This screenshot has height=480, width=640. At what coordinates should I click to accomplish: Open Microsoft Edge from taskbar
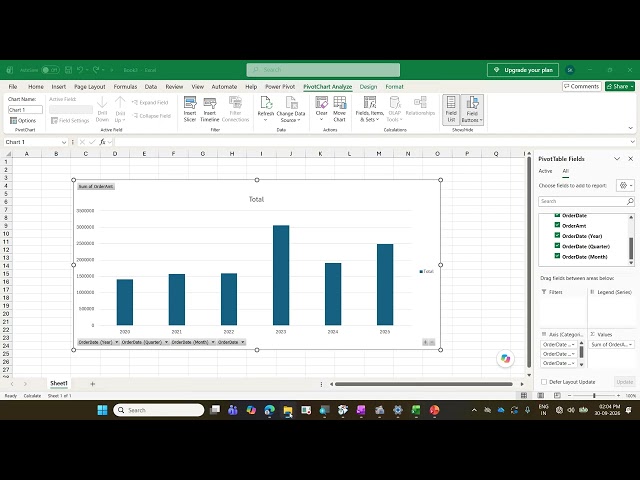click(269, 410)
